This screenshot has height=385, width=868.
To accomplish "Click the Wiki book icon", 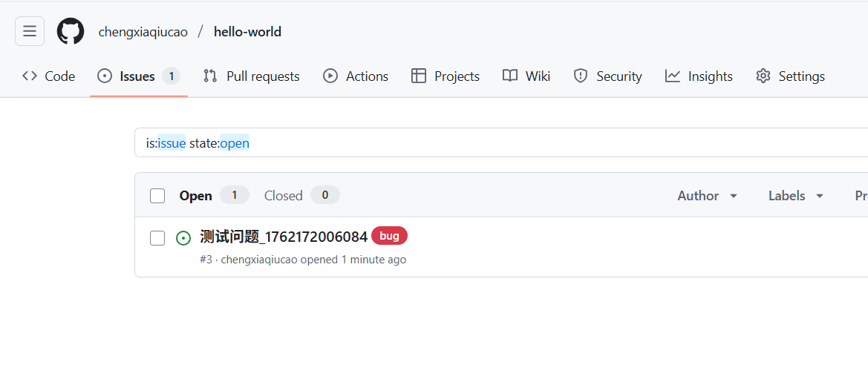I will coord(510,76).
